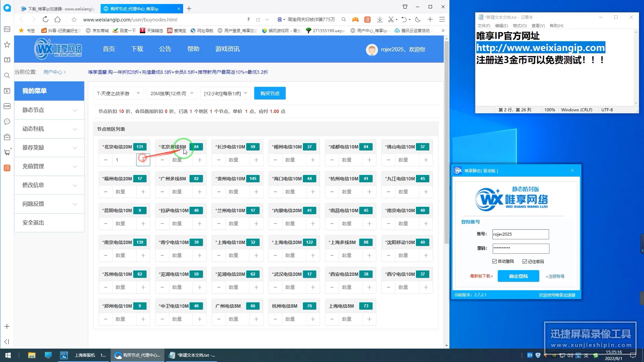Click the 密码 password field
The image size is (644, 362).
pyautogui.click(x=521, y=248)
